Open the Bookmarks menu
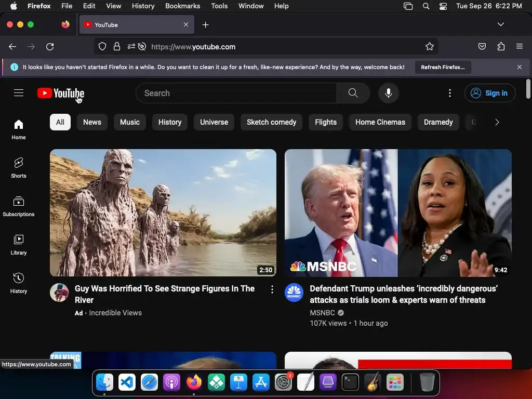The width and height of the screenshot is (532, 399). 182,6
